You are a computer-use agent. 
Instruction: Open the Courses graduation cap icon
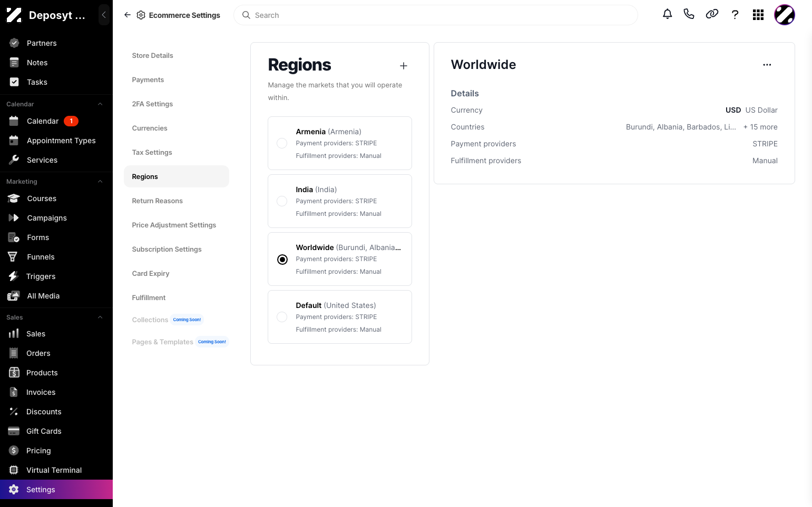tap(14, 198)
